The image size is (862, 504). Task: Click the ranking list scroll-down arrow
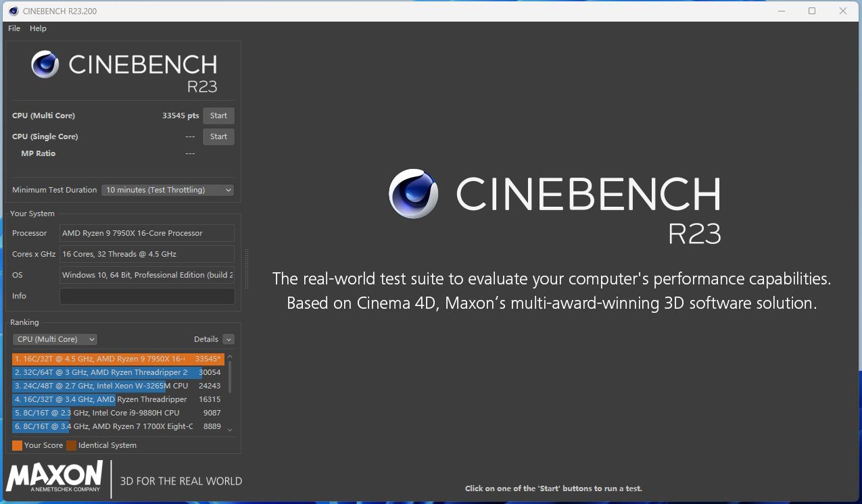(230, 429)
